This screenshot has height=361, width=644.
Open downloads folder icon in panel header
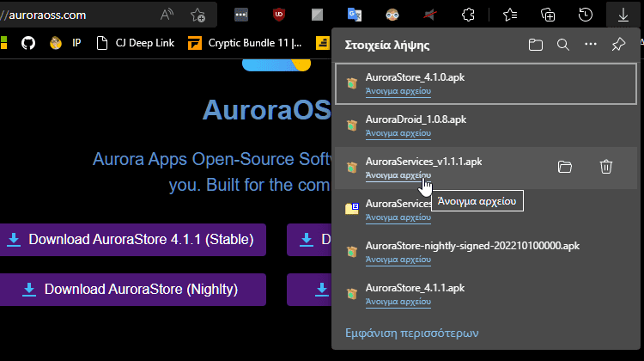click(535, 45)
